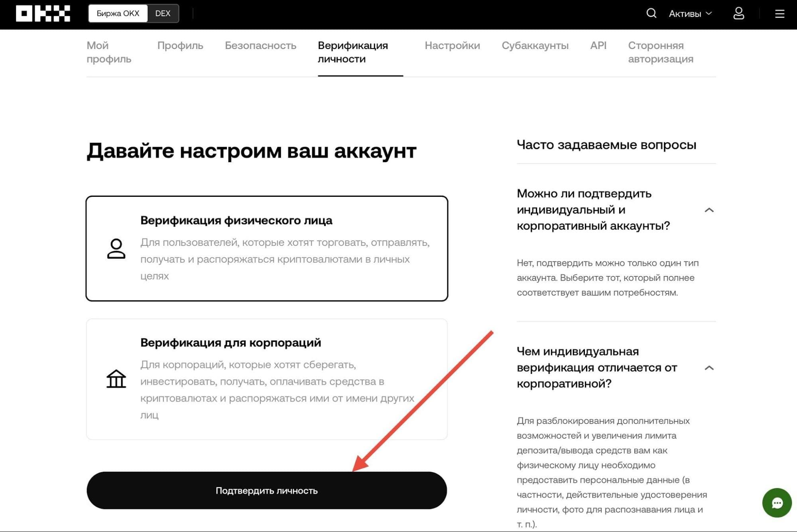
Task: Collapse the question about individual and corporate accounts
Action: coord(709,210)
